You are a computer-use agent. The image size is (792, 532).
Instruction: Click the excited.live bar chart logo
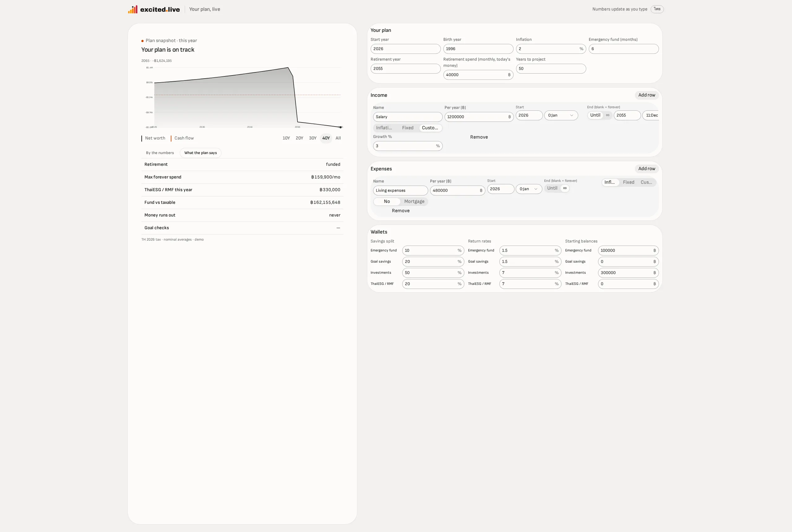133,9
